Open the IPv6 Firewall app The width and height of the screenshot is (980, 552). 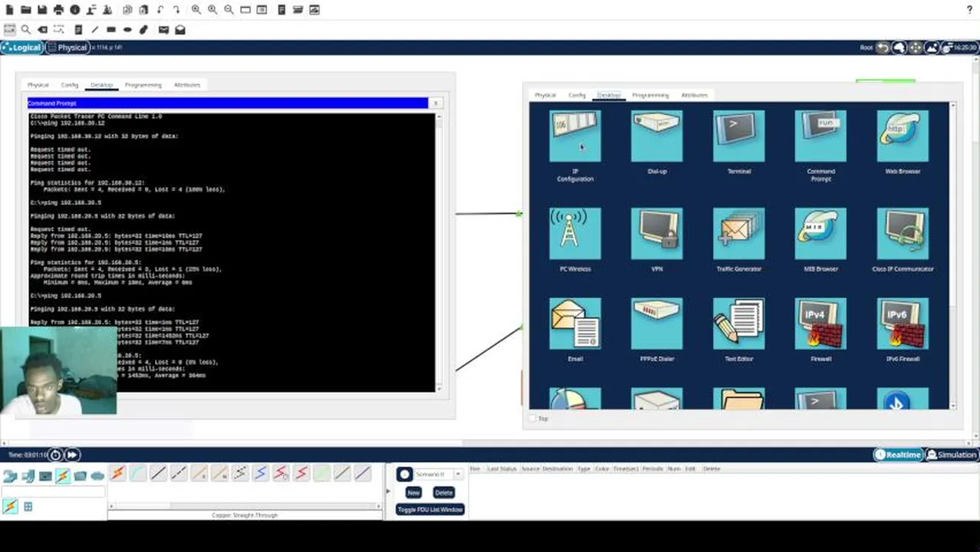click(x=903, y=324)
